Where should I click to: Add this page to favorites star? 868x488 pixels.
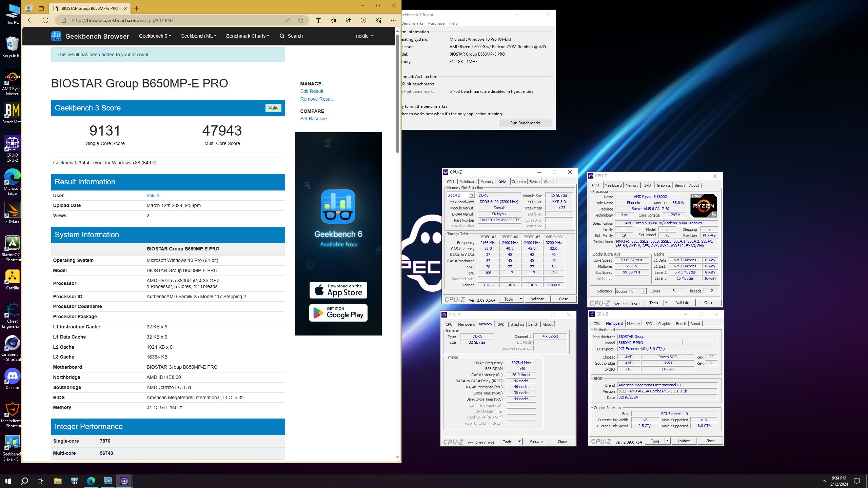[301, 20]
